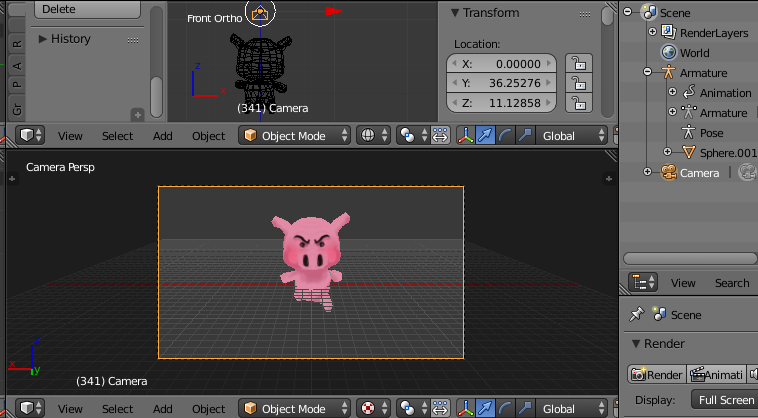This screenshot has height=418, width=758.
Task: Select translate manipulator in upper header
Action: tap(485, 136)
